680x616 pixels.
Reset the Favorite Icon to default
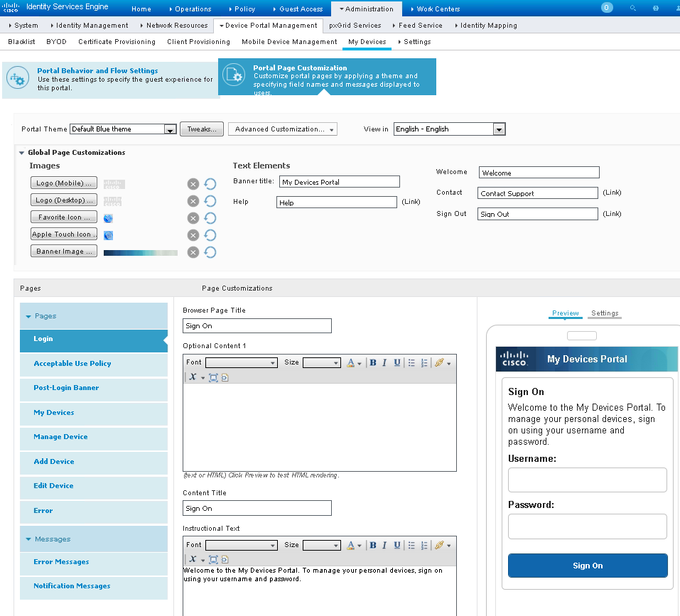210,218
